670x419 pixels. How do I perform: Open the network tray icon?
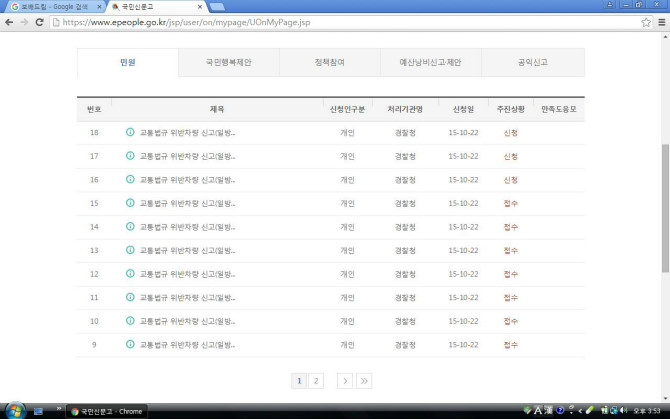pyautogui.click(x=614, y=410)
